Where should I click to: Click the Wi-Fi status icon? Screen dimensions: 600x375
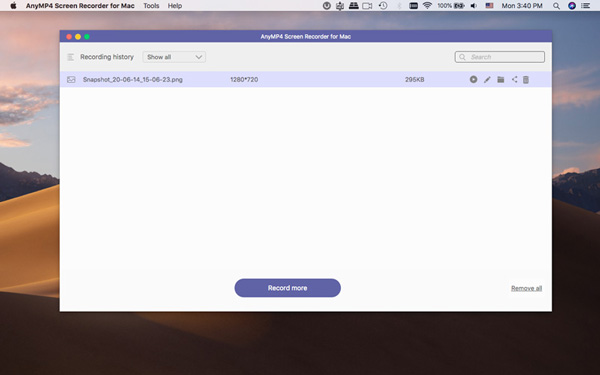pyautogui.click(x=427, y=6)
